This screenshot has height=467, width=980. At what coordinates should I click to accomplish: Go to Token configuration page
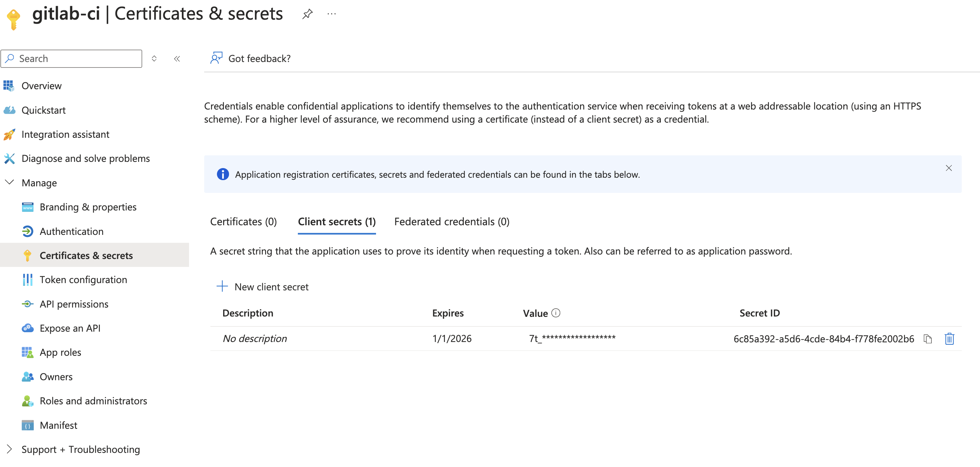click(83, 280)
